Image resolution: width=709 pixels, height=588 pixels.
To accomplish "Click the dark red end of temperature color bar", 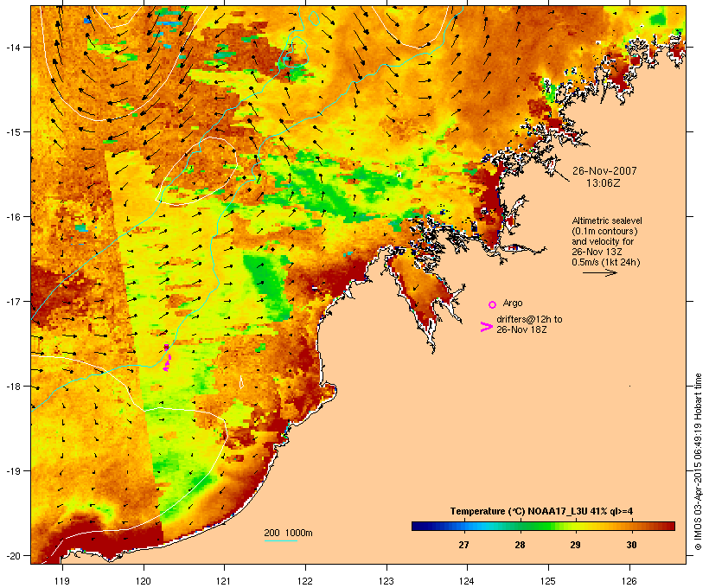I will coord(669,526).
